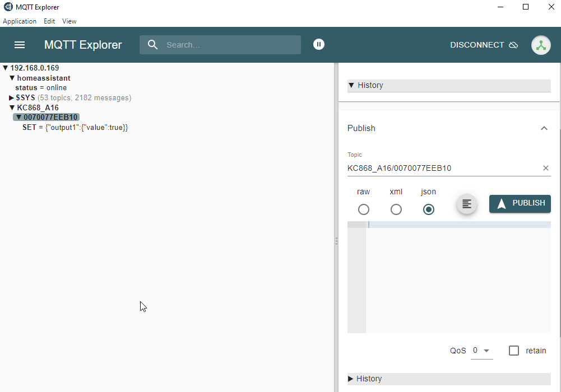
Task: Click the PUBLISH button
Action: 520,204
